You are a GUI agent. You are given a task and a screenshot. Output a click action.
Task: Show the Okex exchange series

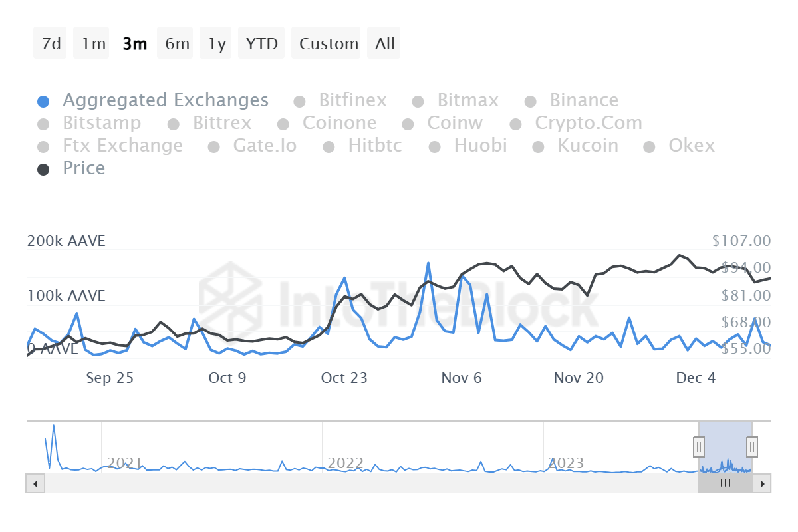click(x=691, y=146)
